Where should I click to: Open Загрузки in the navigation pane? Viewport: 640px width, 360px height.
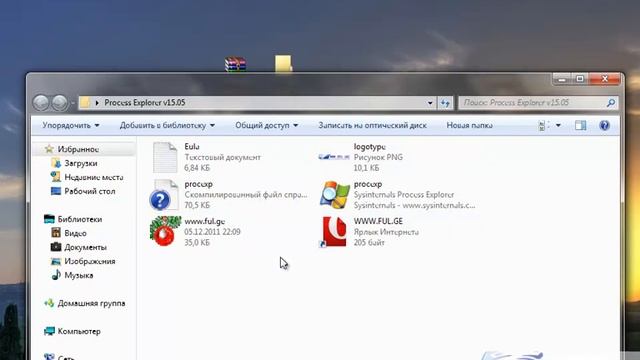click(x=81, y=163)
